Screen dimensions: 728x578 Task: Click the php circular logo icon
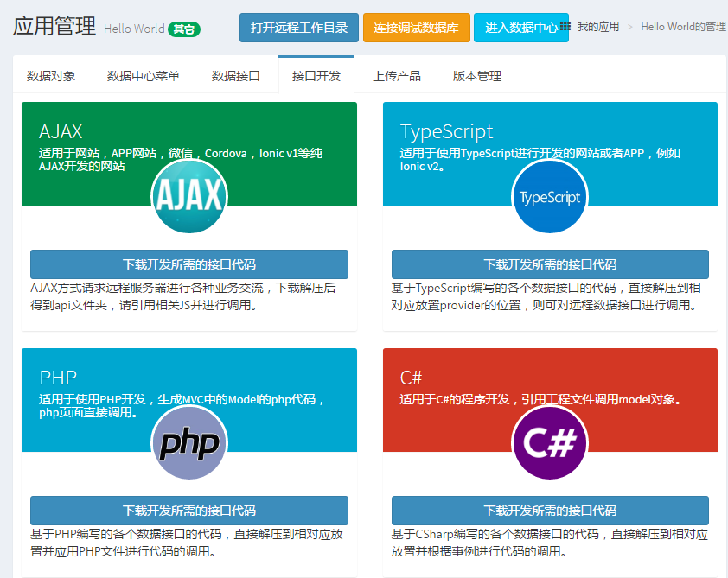pos(189,442)
